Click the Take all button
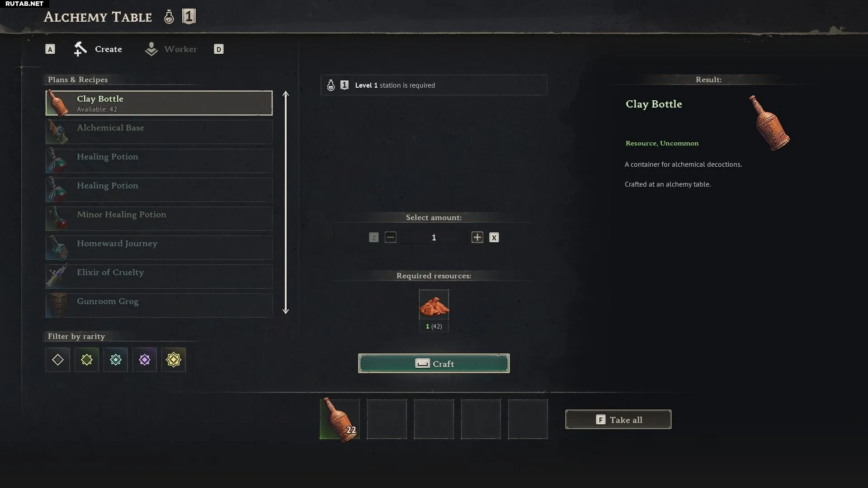Screen dimensions: 868x488 click(618, 420)
